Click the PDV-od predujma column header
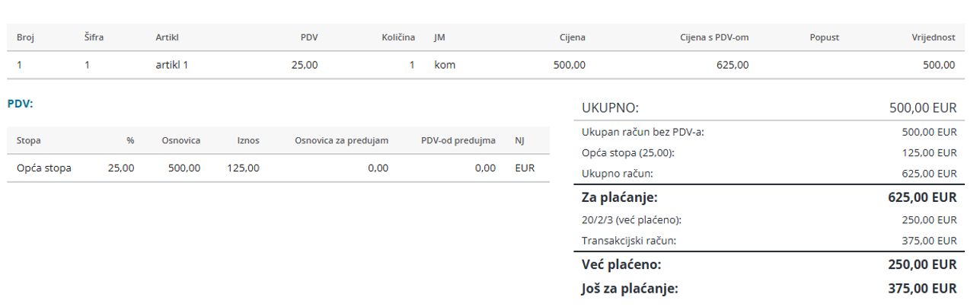This screenshot has height=307, width=980. click(458, 140)
